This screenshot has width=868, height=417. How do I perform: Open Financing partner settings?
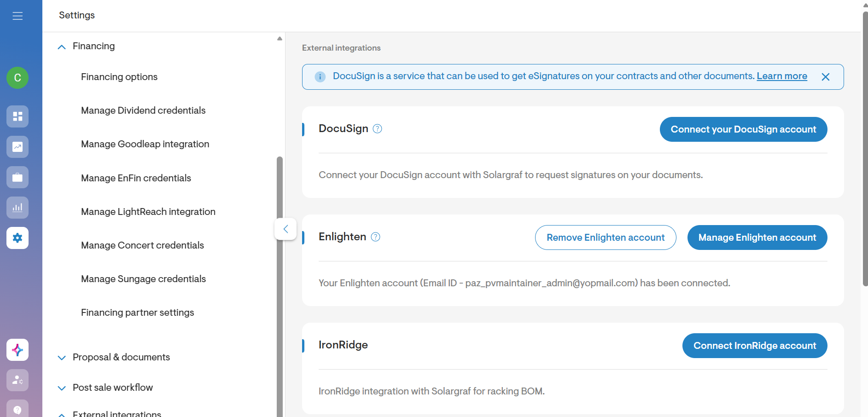138,313
